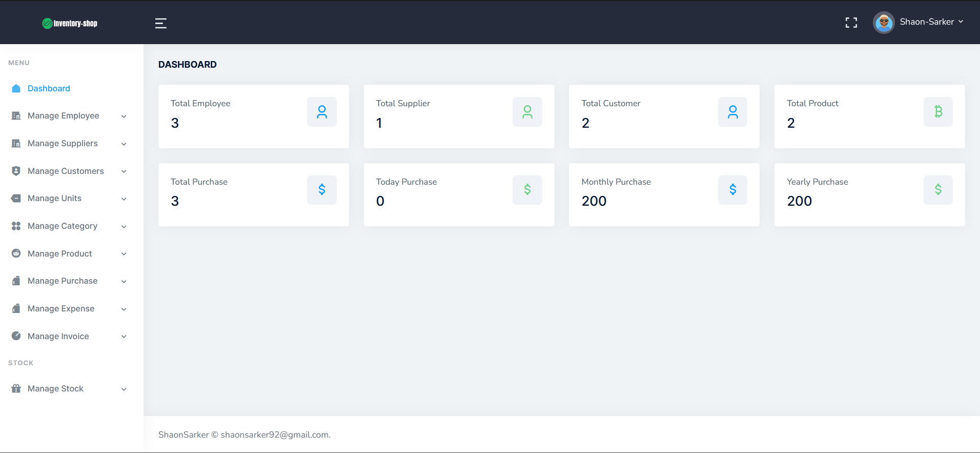Open the Shaon-Sarker user dropdown
Image resolution: width=980 pixels, height=453 pixels.
tap(931, 22)
